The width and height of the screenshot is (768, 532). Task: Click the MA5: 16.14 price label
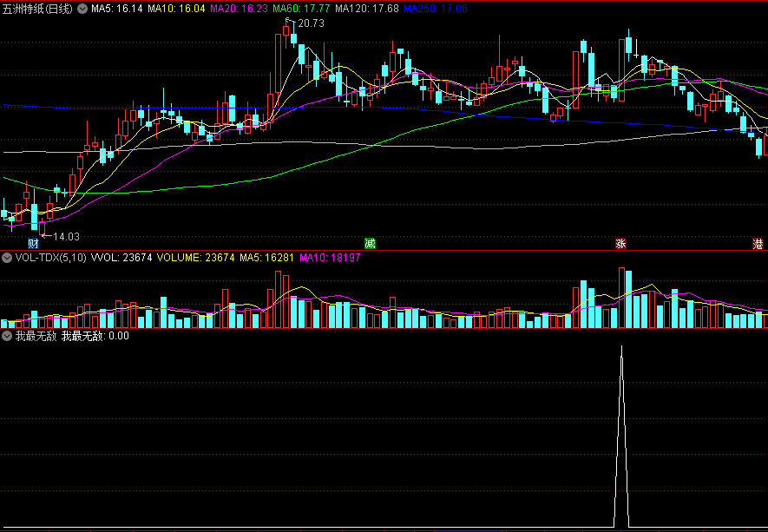coord(117,9)
